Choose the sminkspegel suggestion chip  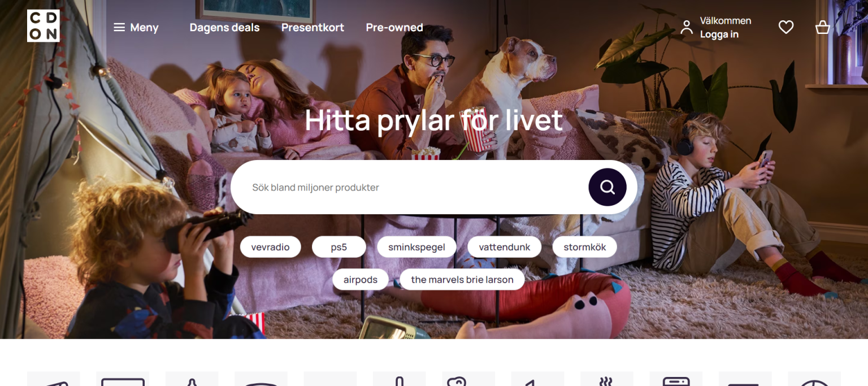point(416,247)
